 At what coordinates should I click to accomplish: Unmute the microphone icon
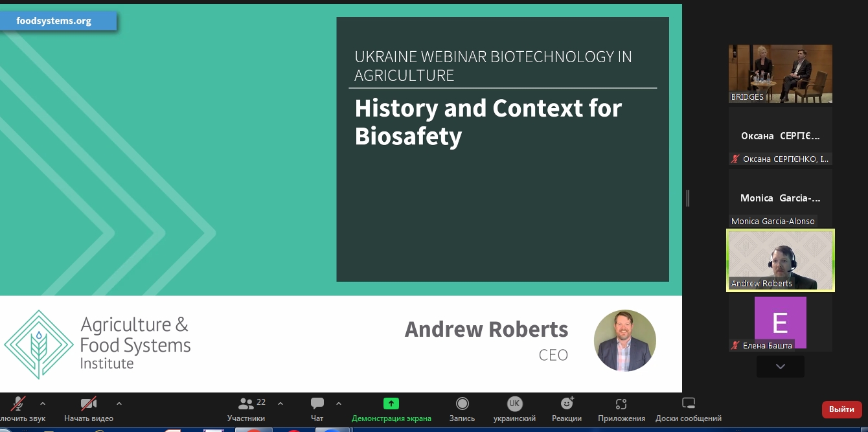pyautogui.click(x=18, y=404)
